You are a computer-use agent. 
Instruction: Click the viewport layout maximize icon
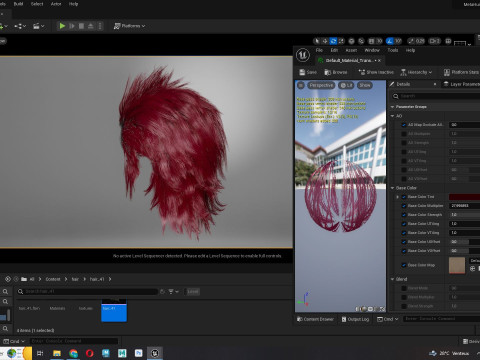[x=448, y=41]
